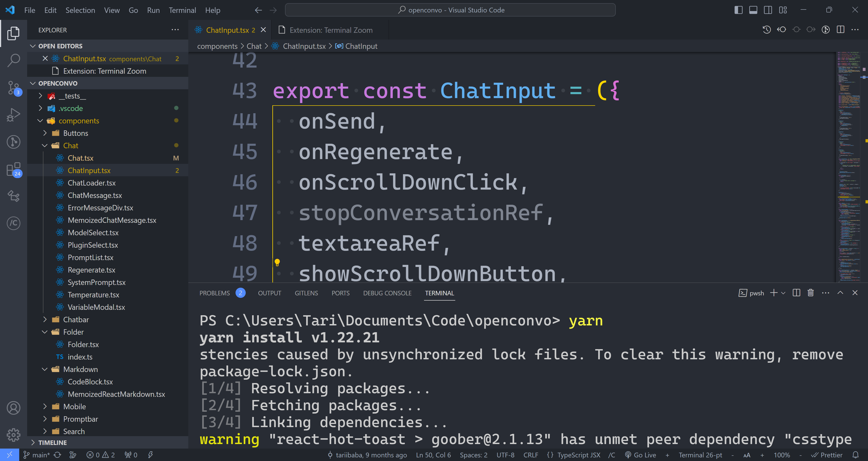Open the Search view in activity bar
The image size is (868, 461).
pos(14,60)
